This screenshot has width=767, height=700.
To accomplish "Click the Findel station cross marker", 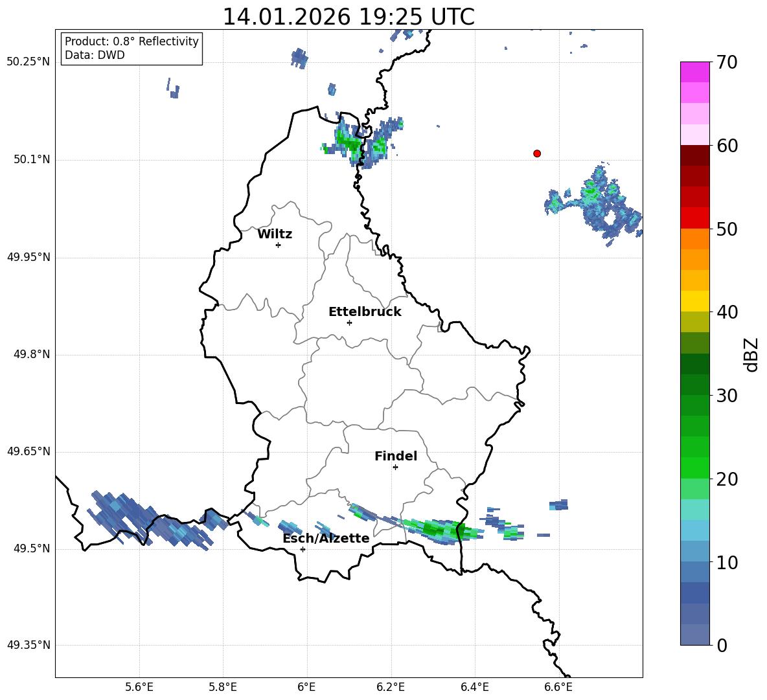I will 395,467.
